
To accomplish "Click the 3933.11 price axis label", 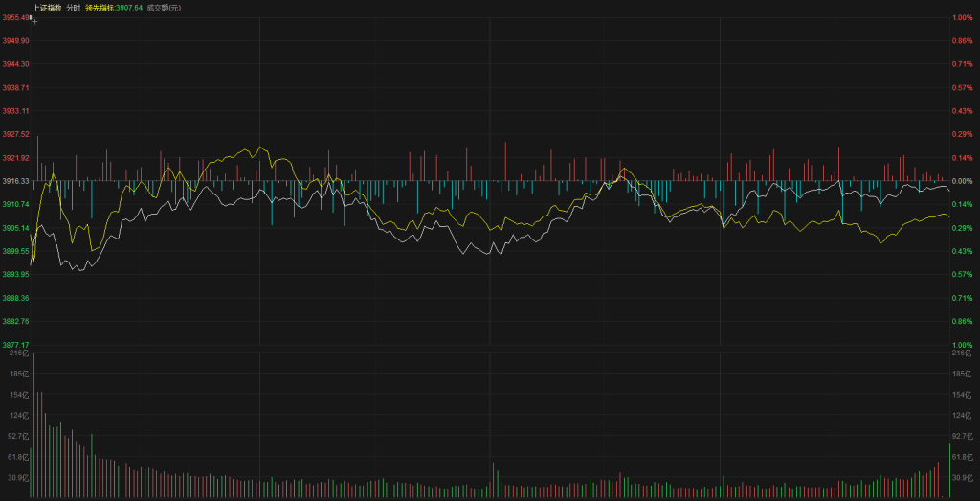I will tap(16, 111).
